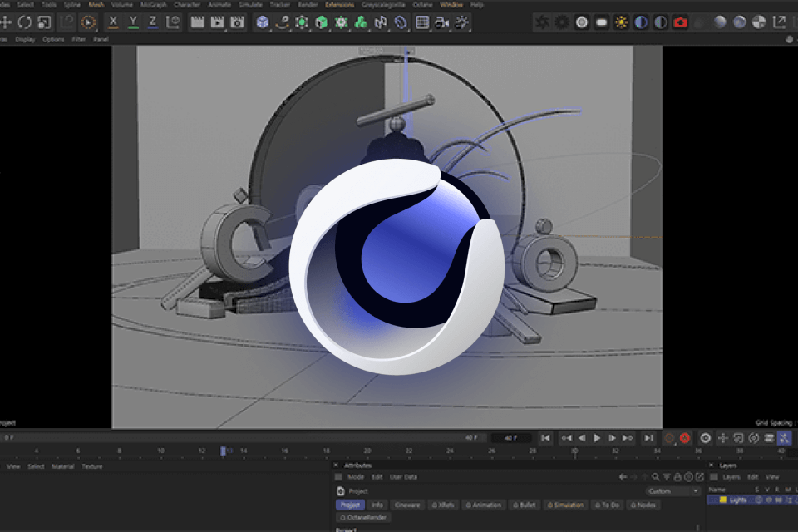
Task: Step back one frame
Action: 582,438
